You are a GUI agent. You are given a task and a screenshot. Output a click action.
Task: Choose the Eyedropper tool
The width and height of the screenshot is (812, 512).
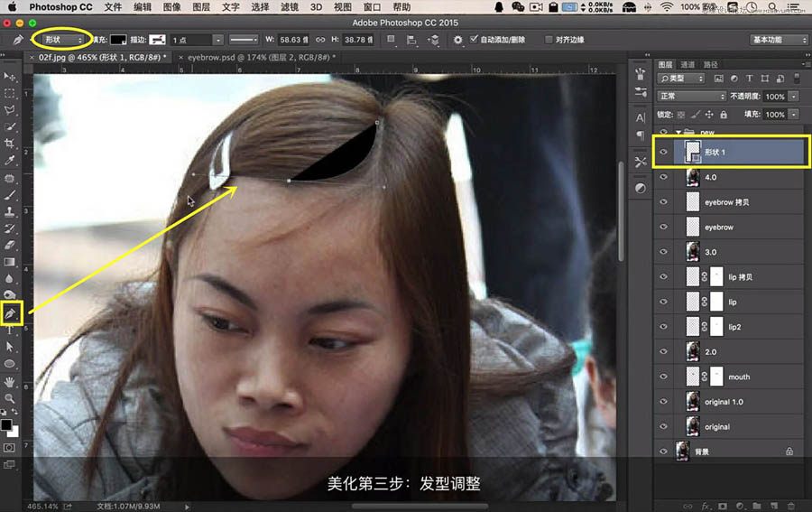9,160
